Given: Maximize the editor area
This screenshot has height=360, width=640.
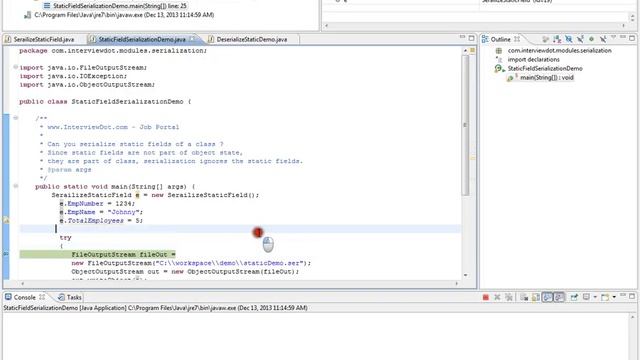Looking at the screenshot, I should pos(471,38).
